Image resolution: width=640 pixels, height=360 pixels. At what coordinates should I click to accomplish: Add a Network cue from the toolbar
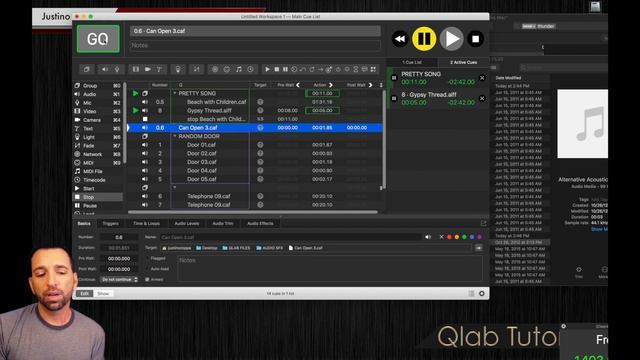[215, 69]
